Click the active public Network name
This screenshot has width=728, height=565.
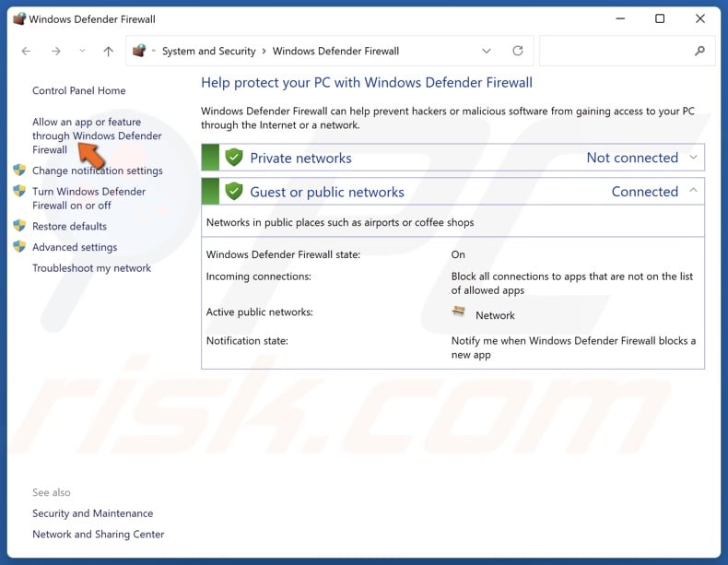(495, 315)
